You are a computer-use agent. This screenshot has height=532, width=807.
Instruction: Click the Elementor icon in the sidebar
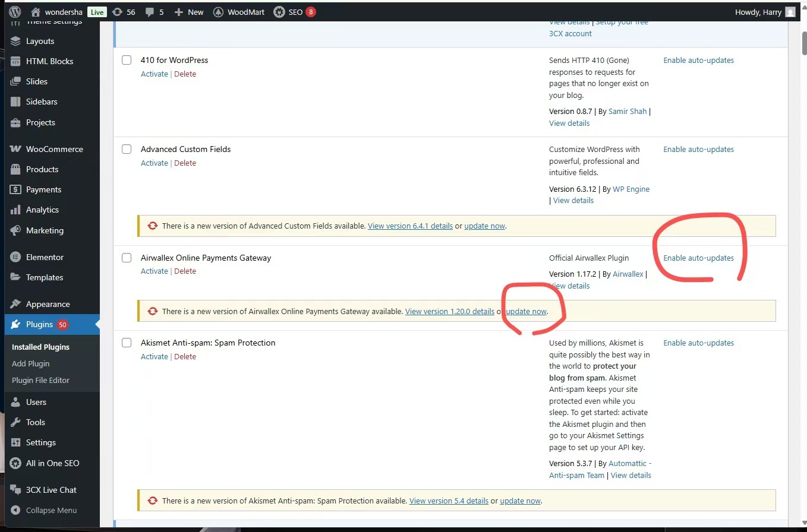[15, 257]
